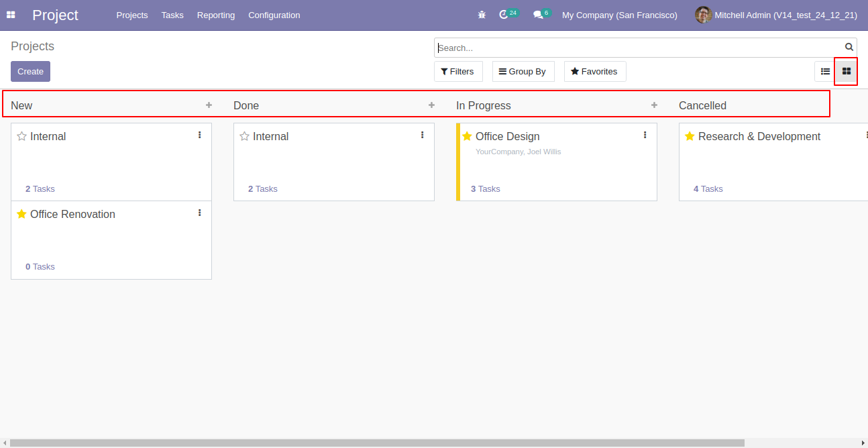The image size is (868, 448).
Task: Open the Tasks menu
Action: 172,15
